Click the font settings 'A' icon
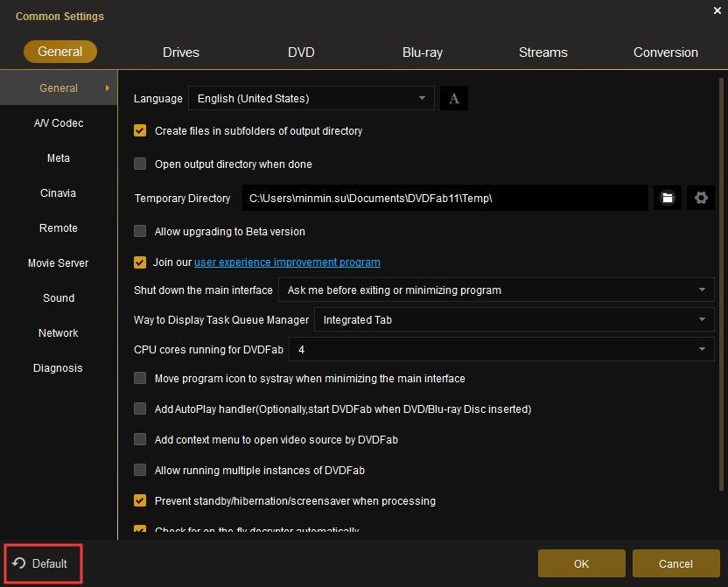 (x=453, y=98)
